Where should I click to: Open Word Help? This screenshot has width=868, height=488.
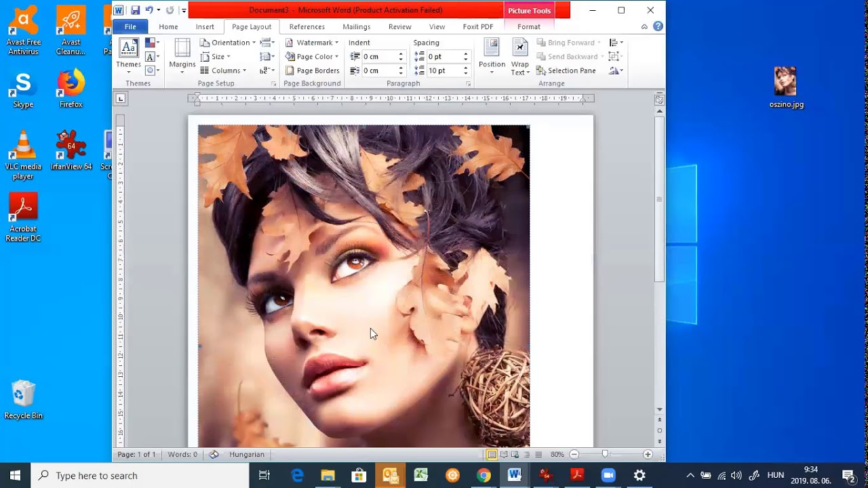click(x=658, y=26)
